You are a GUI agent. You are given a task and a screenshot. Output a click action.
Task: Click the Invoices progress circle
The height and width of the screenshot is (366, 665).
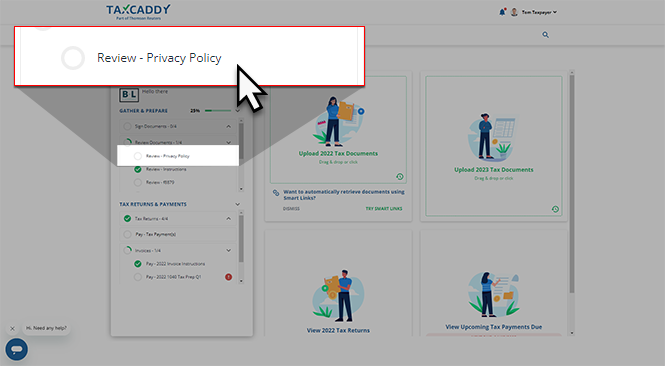(x=127, y=250)
